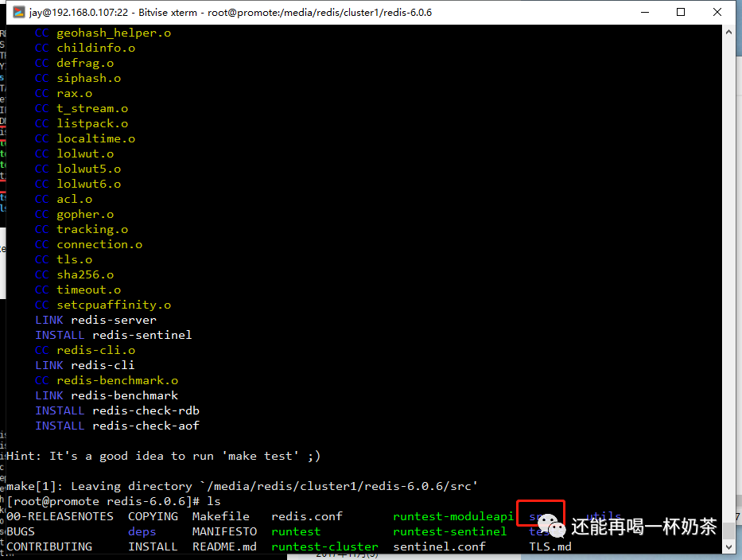
Task: Click 'COPYING' in ls output
Action: (x=153, y=517)
